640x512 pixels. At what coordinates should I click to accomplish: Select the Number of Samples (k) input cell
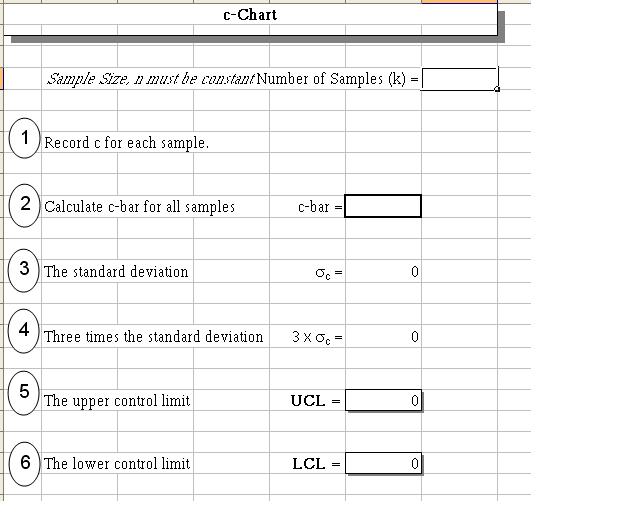[459, 79]
